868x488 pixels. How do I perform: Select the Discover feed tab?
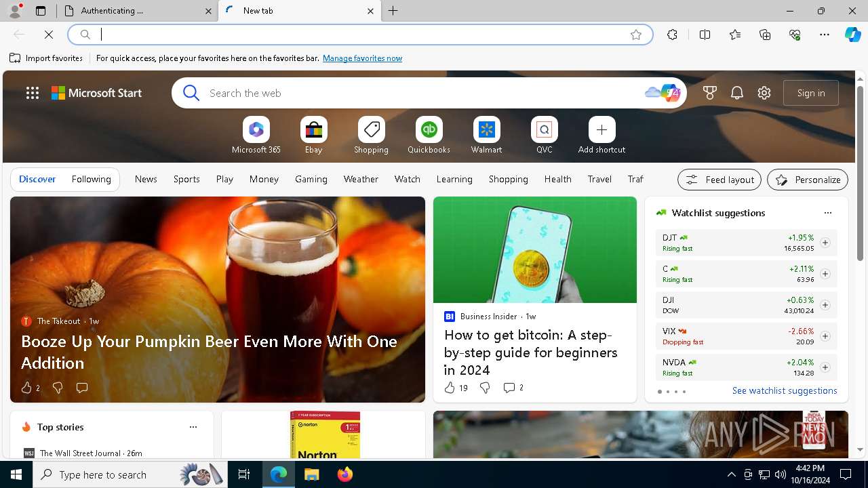(x=37, y=179)
